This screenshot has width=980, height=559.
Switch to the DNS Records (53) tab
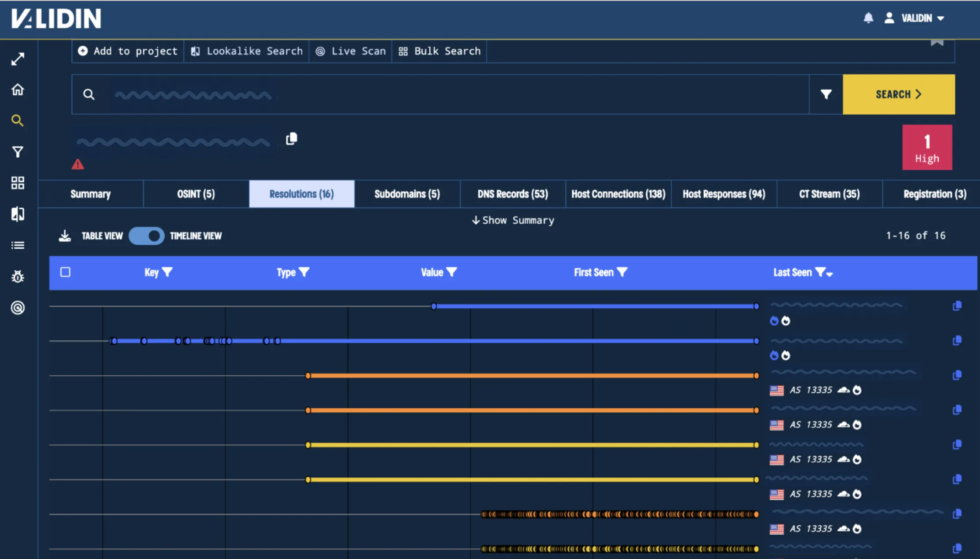513,194
